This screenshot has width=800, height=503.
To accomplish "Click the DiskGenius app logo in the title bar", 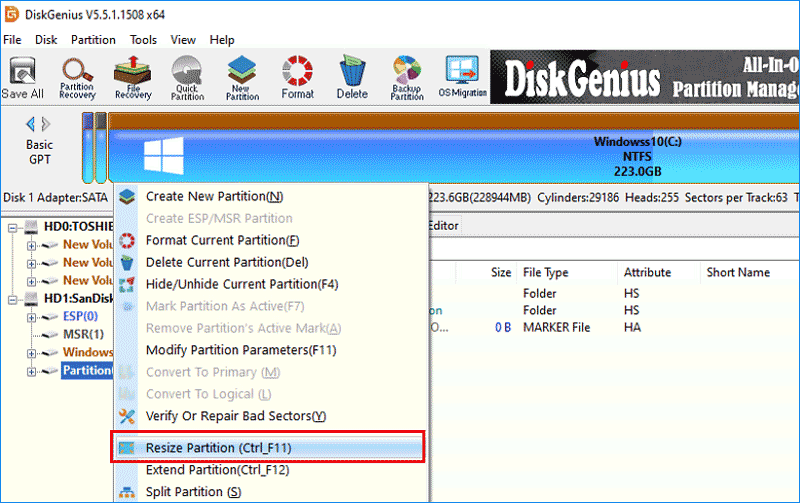I will click(x=11, y=14).
